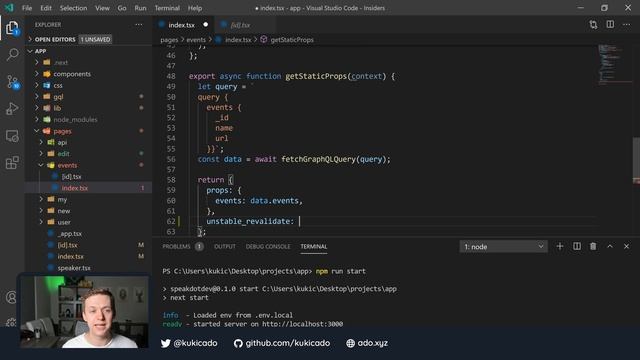
Task: Switch to the index.tsx editor tab
Action: tap(182, 25)
